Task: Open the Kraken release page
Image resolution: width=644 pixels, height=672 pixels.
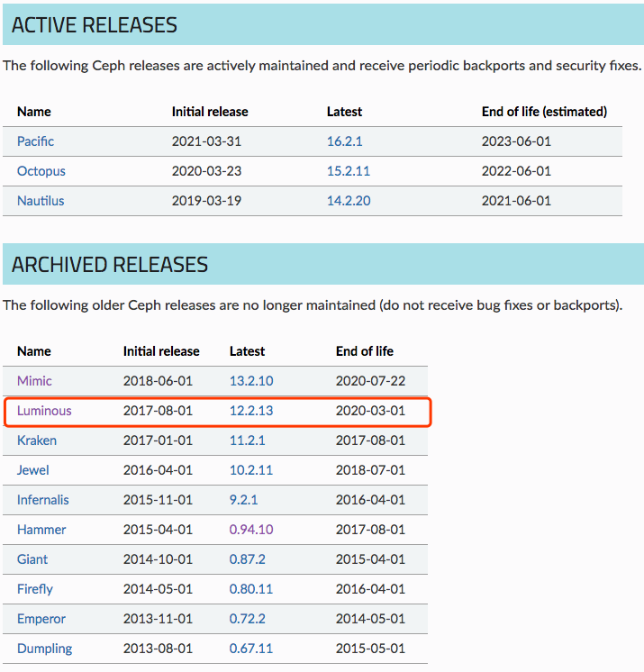Action: pos(37,440)
